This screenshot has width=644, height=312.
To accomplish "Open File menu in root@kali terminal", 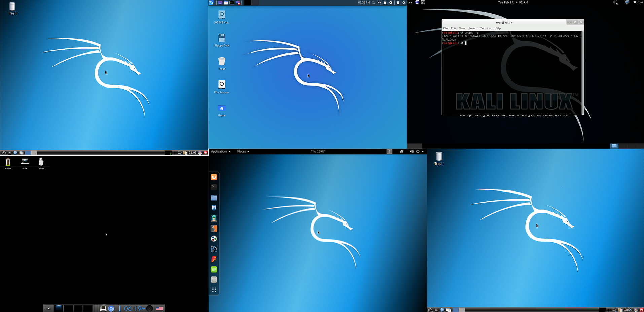I will point(445,28).
